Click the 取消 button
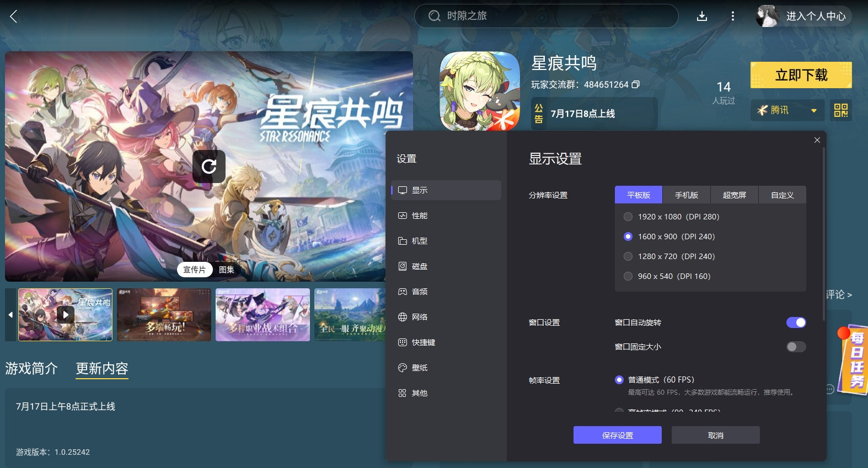 716,435
